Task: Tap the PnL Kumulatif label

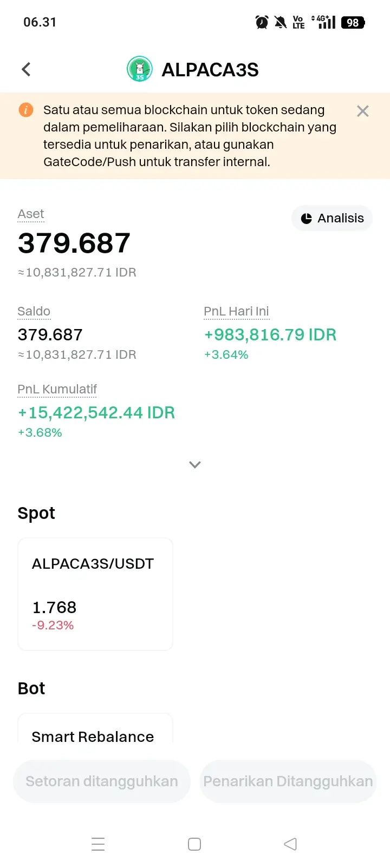Action: 57,390
